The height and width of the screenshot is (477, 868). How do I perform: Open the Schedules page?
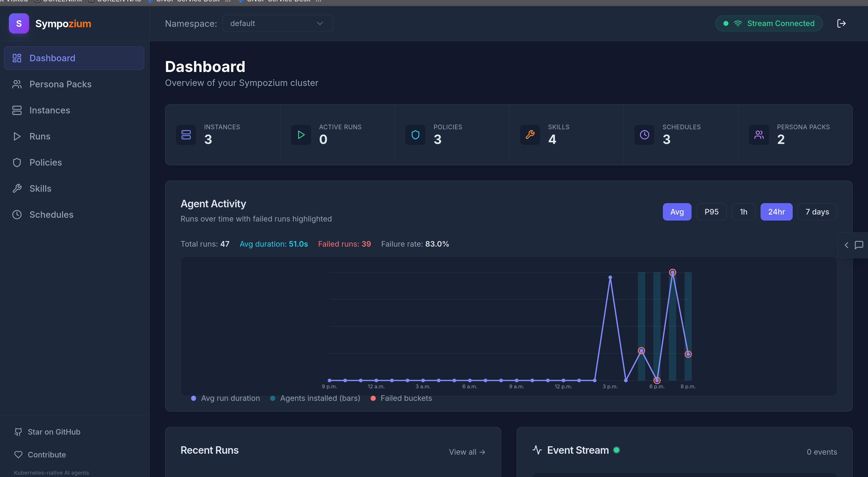(x=74, y=215)
